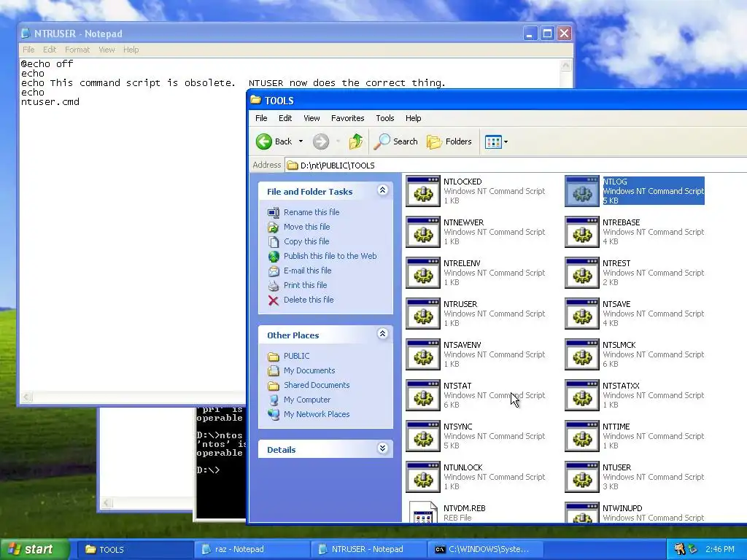Collapse File and Folder Tasks panel
Viewport: 747px width, 560px height.
click(382, 190)
